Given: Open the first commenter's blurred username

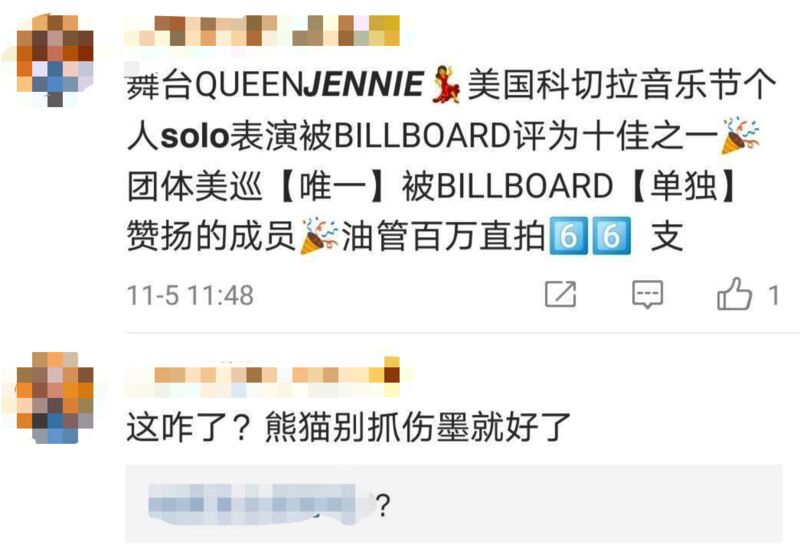Looking at the screenshot, I should point(262,31).
